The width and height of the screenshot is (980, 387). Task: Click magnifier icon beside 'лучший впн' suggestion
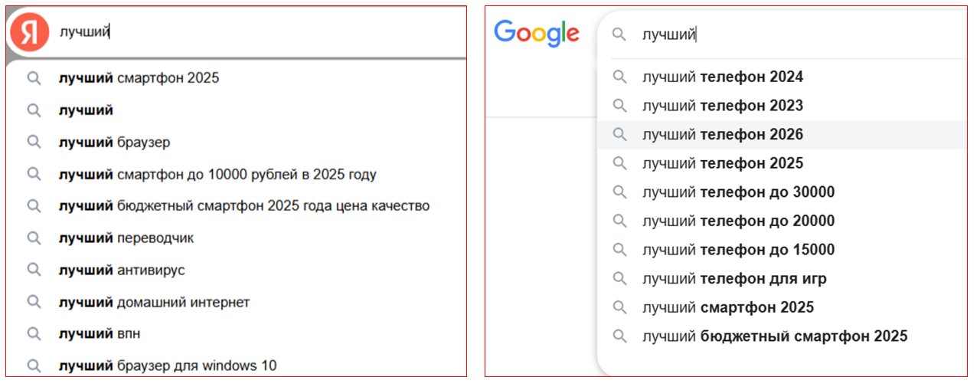tap(34, 334)
